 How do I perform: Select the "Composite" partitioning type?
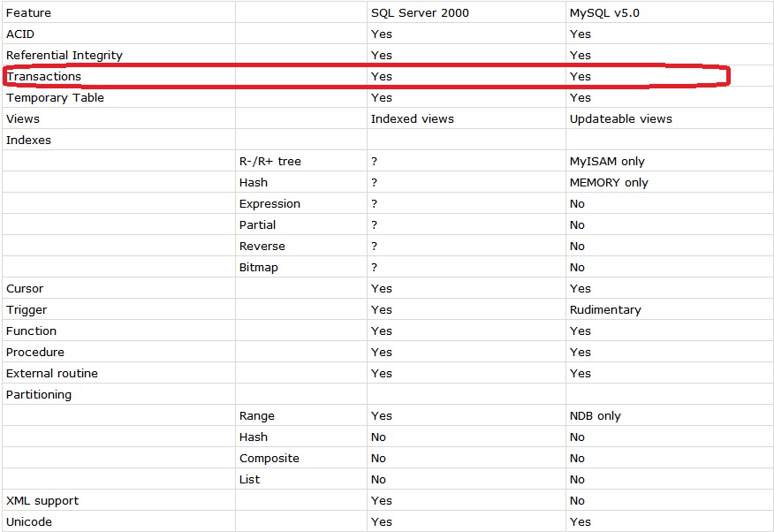(x=269, y=459)
